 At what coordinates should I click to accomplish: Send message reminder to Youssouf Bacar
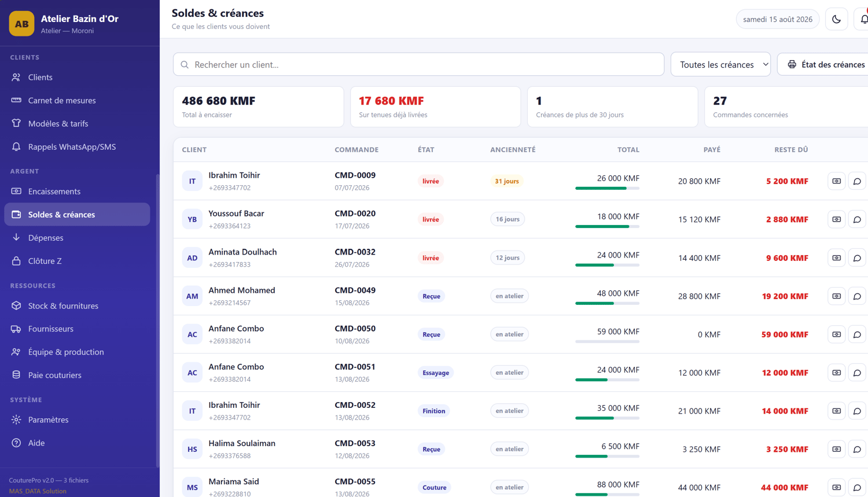(x=857, y=219)
